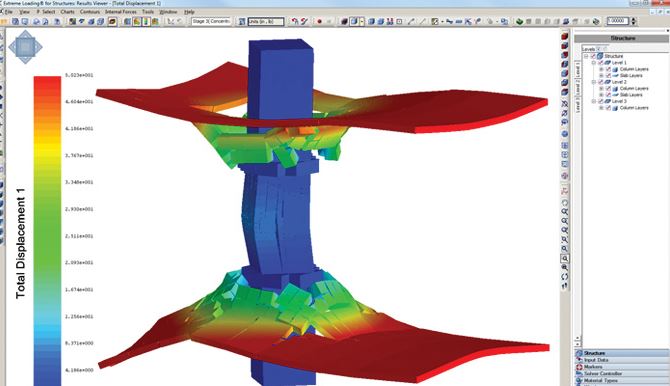This screenshot has height=386, width=670.
Task: Click the highlighted magnifier zoom tool in the vertical toolbar
Action: click(565, 259)
